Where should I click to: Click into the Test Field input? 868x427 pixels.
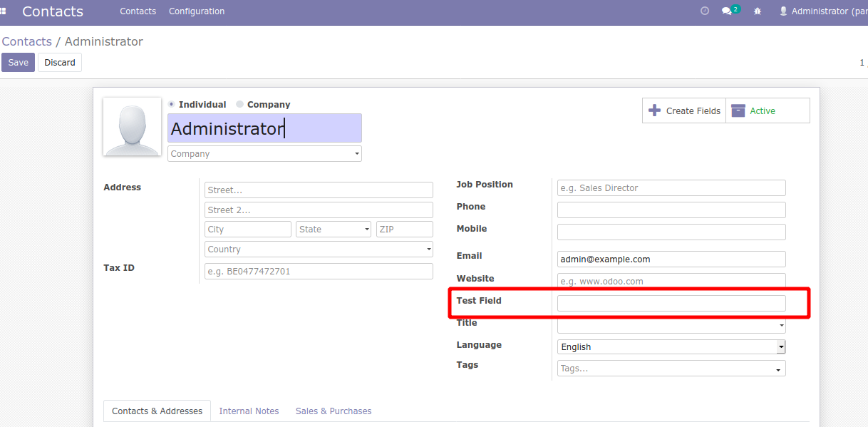point(671,303)
